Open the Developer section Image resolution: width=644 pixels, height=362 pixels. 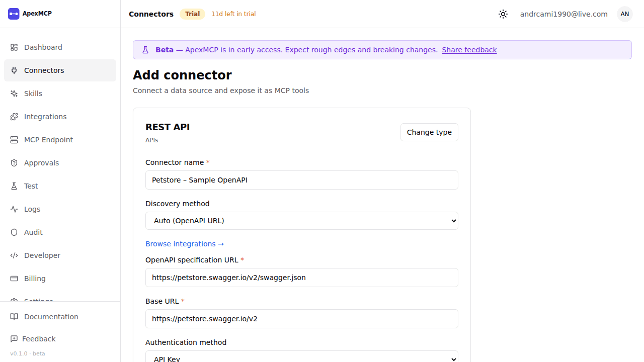click(60, 255)
